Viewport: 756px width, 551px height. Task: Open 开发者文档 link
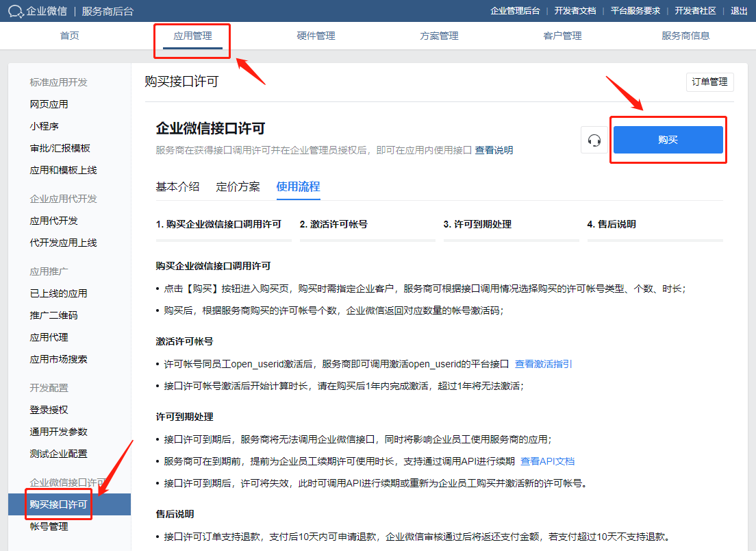pyautogui.click(x=575, y=10)
